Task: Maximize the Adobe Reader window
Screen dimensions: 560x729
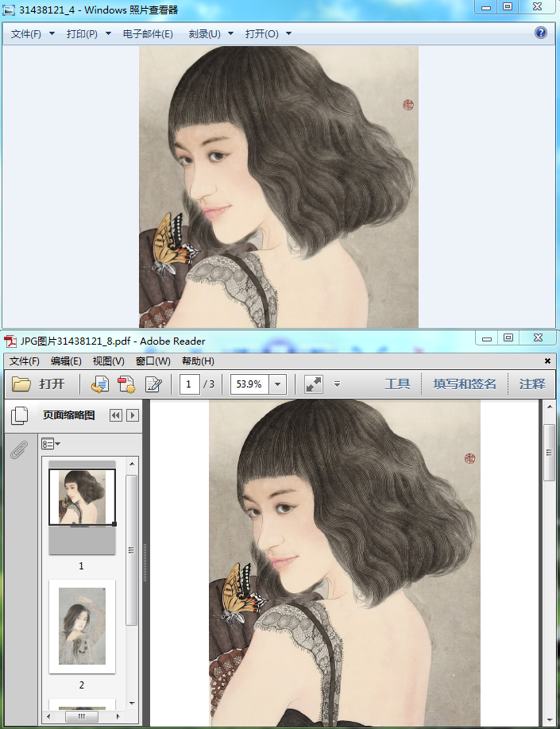Action: click(508, 338)
